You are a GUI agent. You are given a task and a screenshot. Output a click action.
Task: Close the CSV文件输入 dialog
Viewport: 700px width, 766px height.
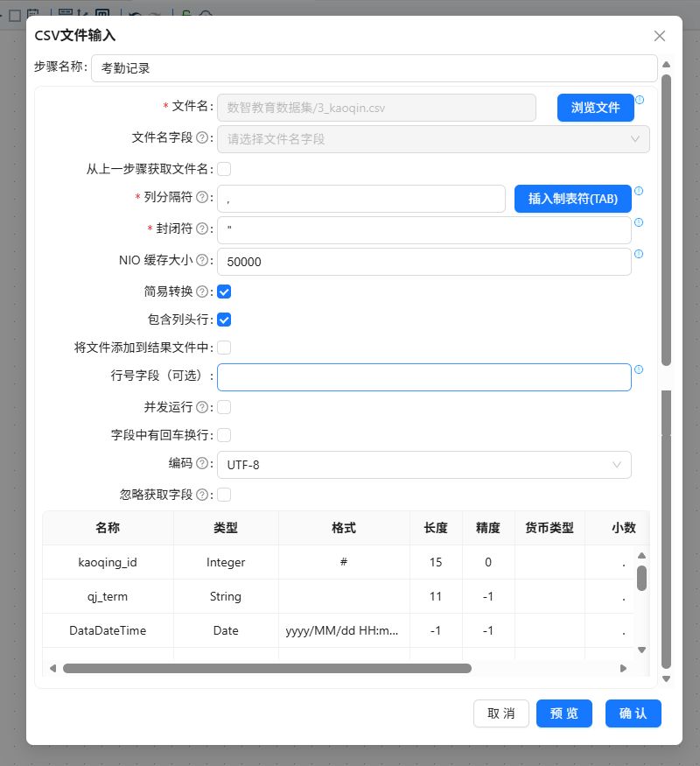click(x=660, y=36)
